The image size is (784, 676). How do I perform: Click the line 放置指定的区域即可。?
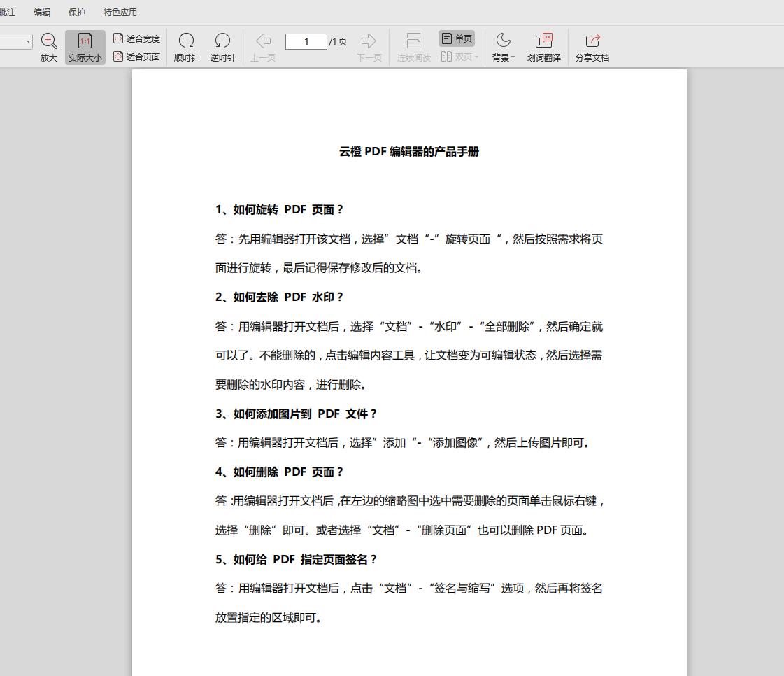(269, 618)
